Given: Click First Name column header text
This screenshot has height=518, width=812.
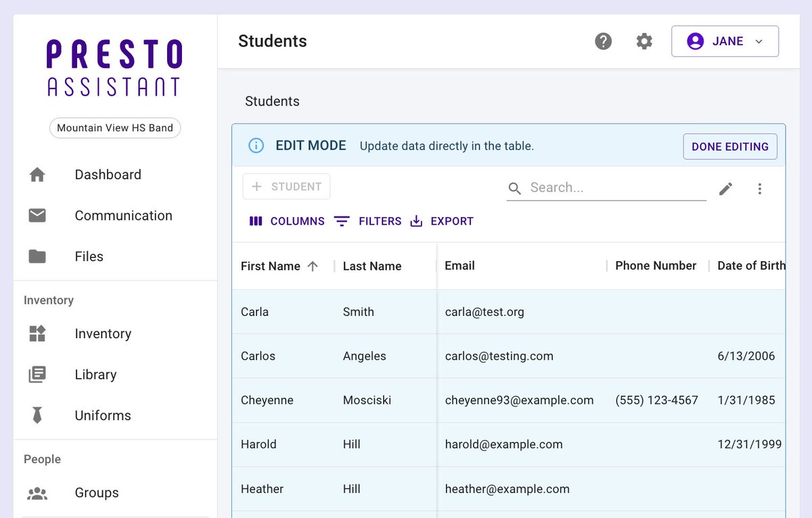Looking at the screenshot, I should (271, 266).
